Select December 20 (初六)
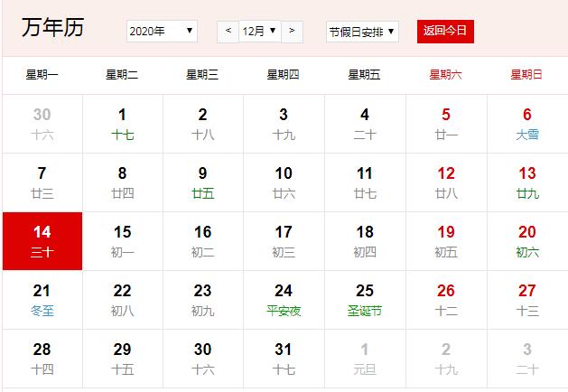The width and height of the screenshot is (568, 392). click(527, 241)
